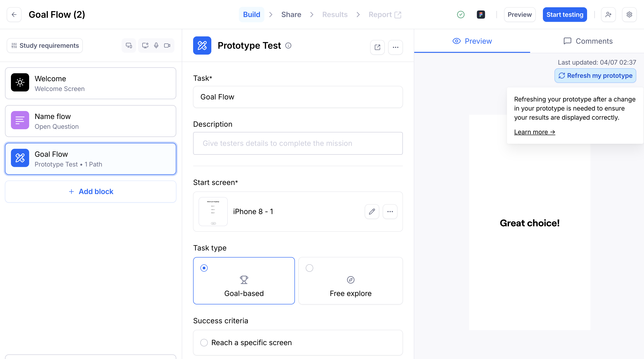The image size is (644, 359).
Task: Go to the Share step
Action: coord(291,15)
